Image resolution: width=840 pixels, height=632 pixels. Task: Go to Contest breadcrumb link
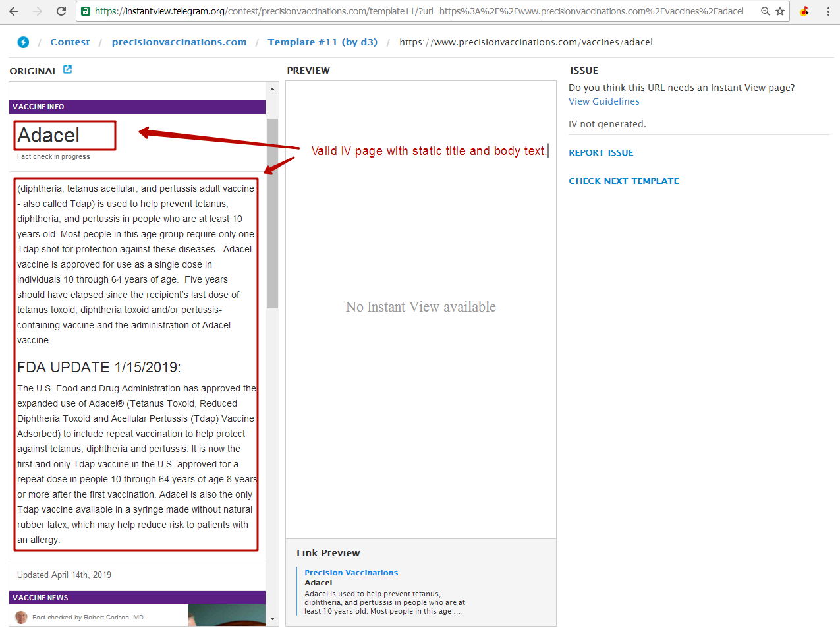point(70,42)
